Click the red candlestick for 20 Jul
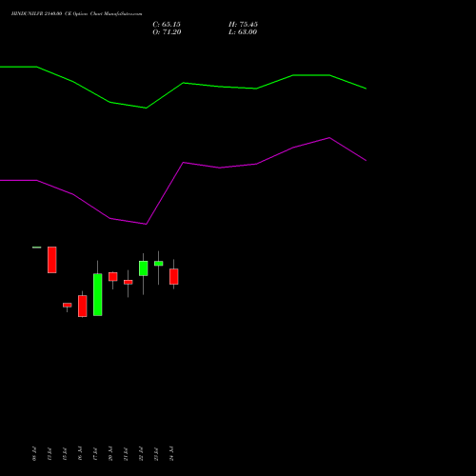Image resolution: width=476 pixels, height=476 pixels. pos(113,276)
